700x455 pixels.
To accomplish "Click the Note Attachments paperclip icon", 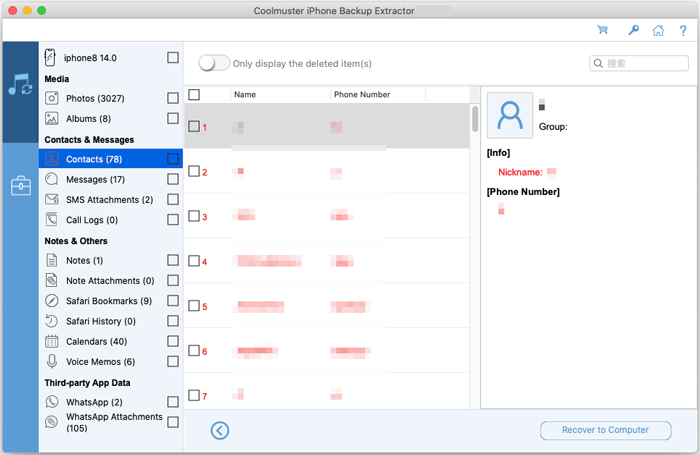I will (x=52, y=280).
